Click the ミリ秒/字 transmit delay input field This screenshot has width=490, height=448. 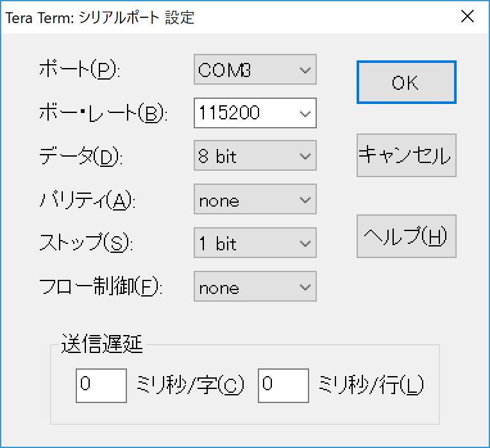pyautogui.click(x=101, y=385)
